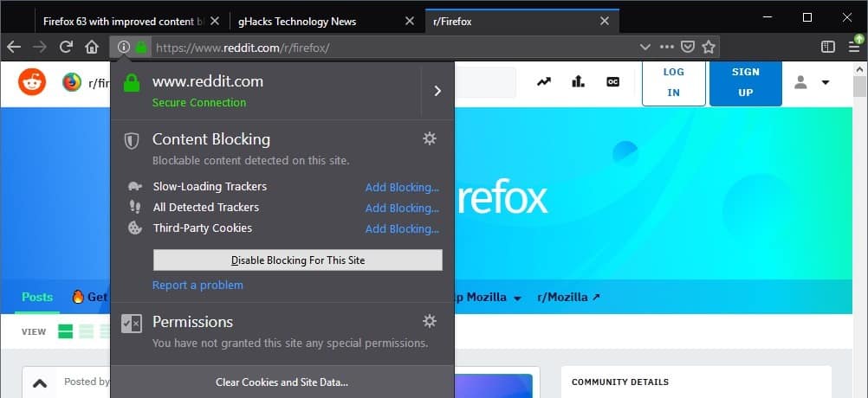868x398 pixels.
Task: Click the Secure Connection text
Action: (x=199, y=103)
